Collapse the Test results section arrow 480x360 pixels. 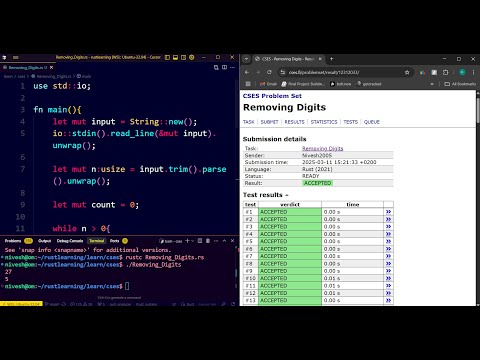pyautogui.click(x=287, y=195)
